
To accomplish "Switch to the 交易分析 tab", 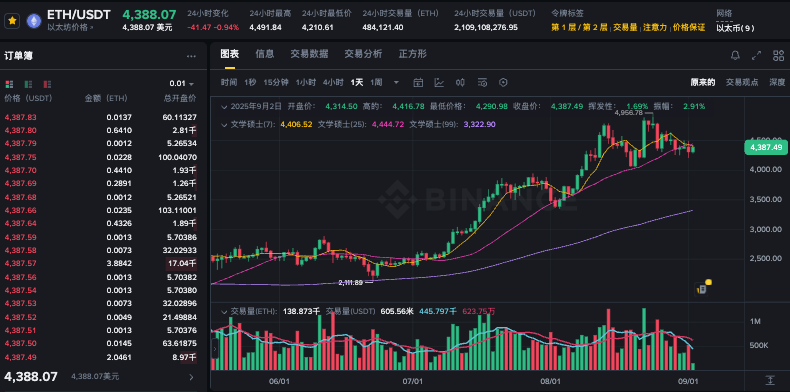I will coord(363,54).
